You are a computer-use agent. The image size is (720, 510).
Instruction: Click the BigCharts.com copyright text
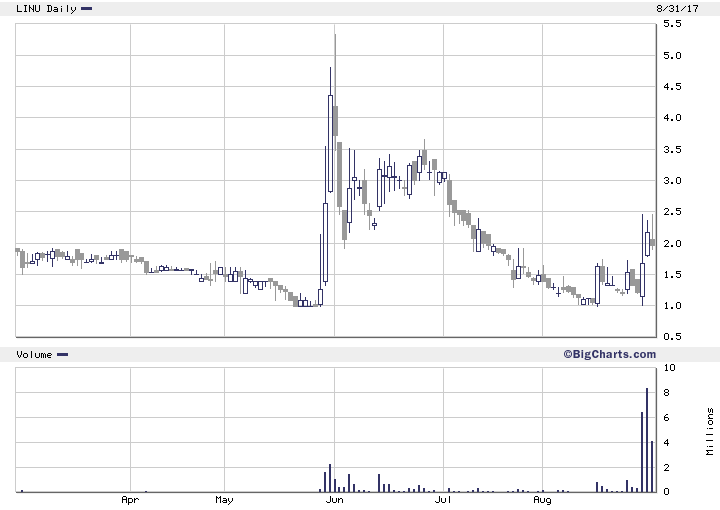[x=609, y=354]
